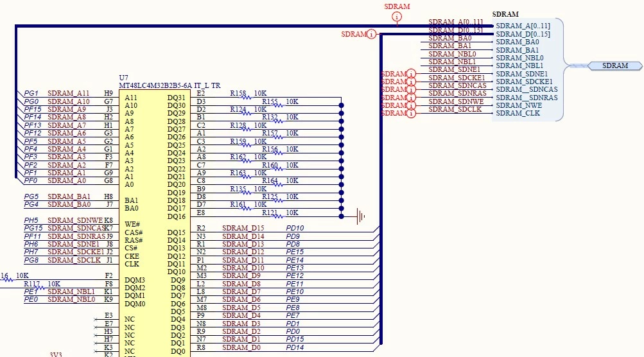Select the info marker on the SDRAM_SDCKE1 line
This screenshot has height=357, width=644.
tap(411, 82)
